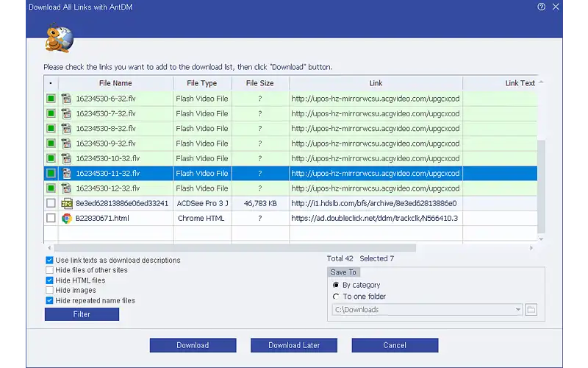Image resolution: width=588 pixels, height=368 pixels.
Task: Click the Download Later button
Action: coord(294,345)
